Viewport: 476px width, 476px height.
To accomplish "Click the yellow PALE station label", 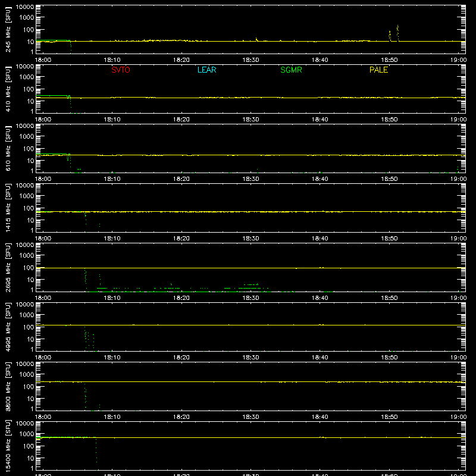I will click(378, 70).
